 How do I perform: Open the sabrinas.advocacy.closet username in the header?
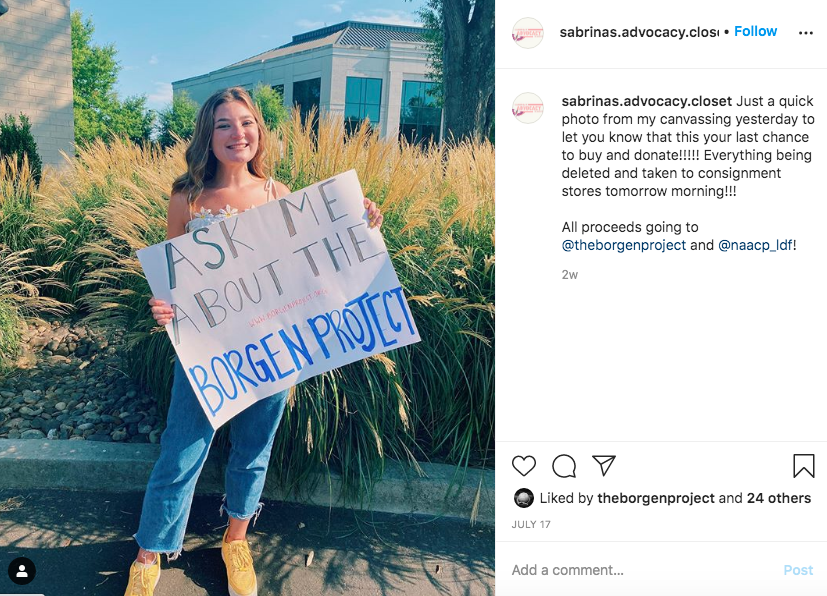pos(640,32)
